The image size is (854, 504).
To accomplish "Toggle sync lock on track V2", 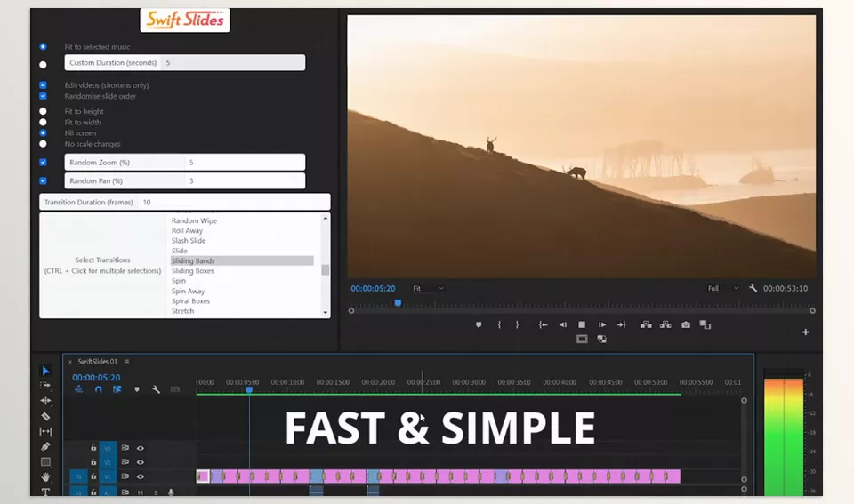I will pos(125,462).
